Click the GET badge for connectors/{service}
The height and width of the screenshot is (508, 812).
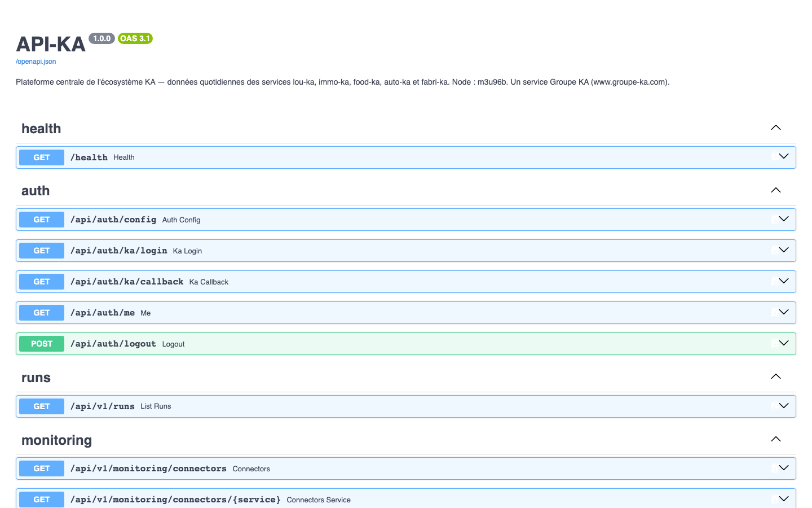(x=42, y=500)
